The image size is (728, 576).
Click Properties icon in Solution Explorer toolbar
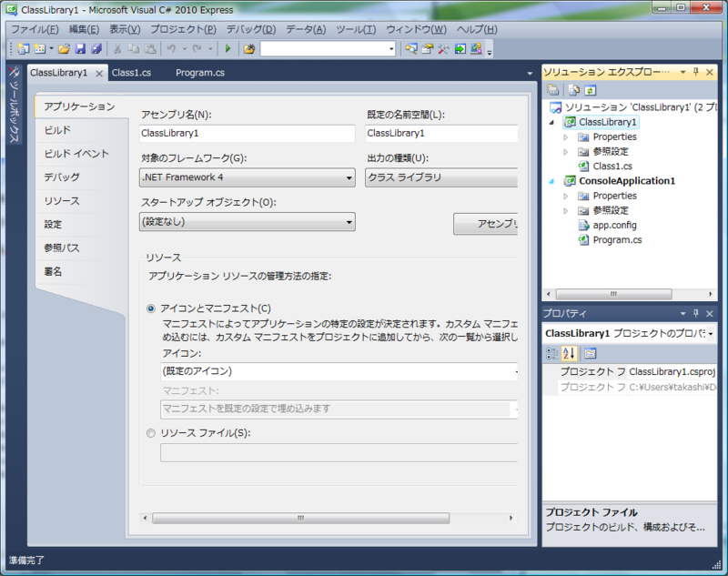point(552,90)
